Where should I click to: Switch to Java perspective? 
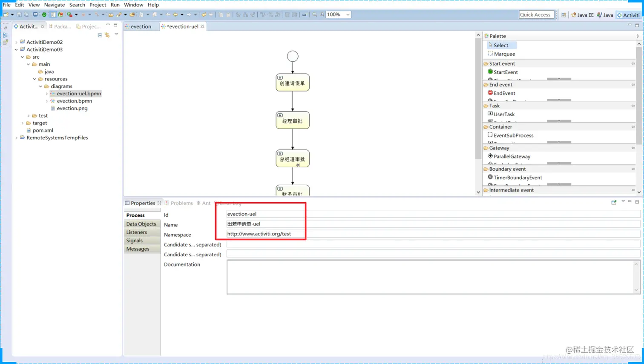(605, 15)
